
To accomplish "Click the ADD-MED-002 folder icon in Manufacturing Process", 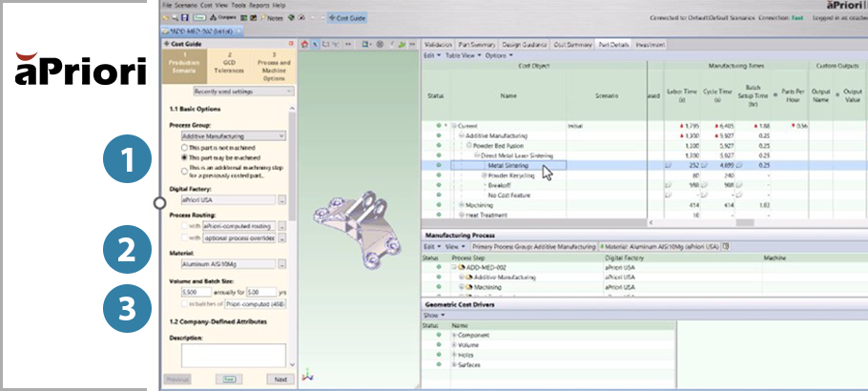I will click(x=462, y=267).
